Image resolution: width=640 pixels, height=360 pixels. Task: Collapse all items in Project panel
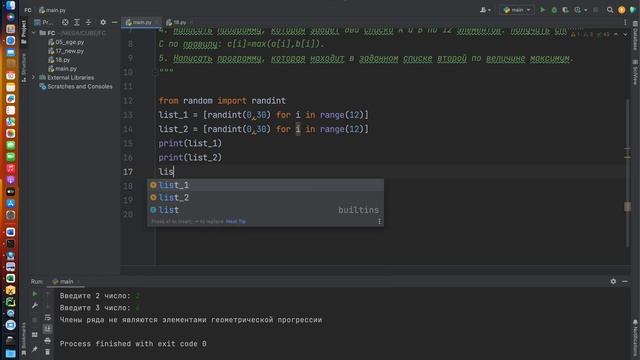tap(88, 22)
